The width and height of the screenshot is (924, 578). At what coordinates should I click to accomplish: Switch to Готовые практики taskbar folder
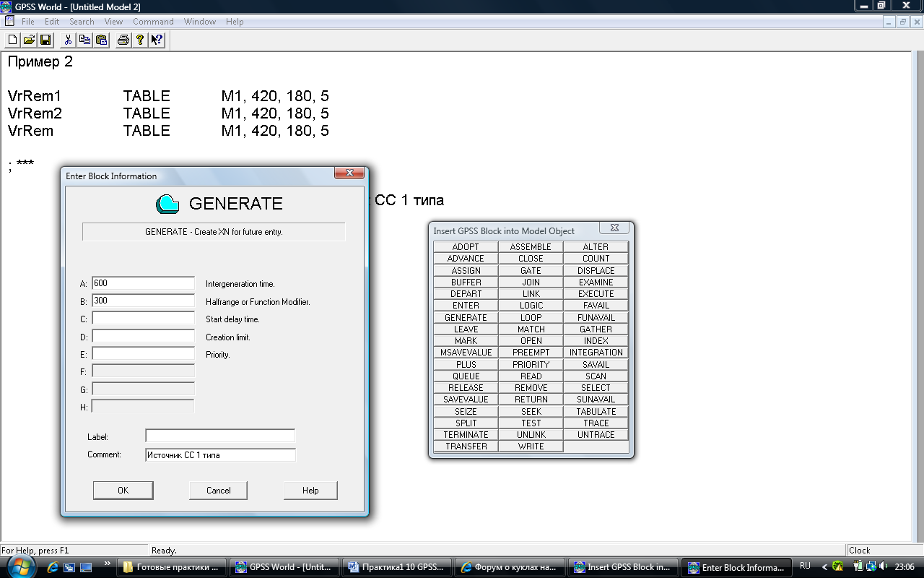point(171,567)
